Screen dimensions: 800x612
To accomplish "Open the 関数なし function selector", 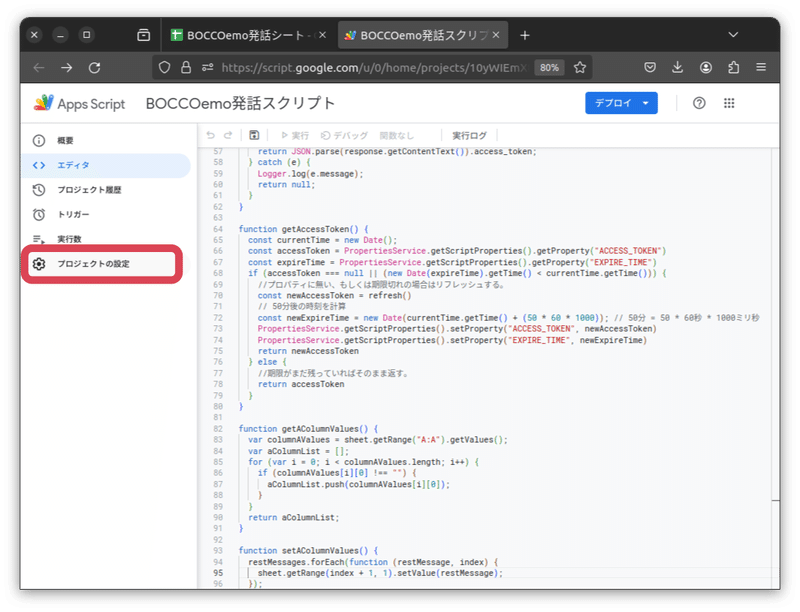I will coord(396,135).
